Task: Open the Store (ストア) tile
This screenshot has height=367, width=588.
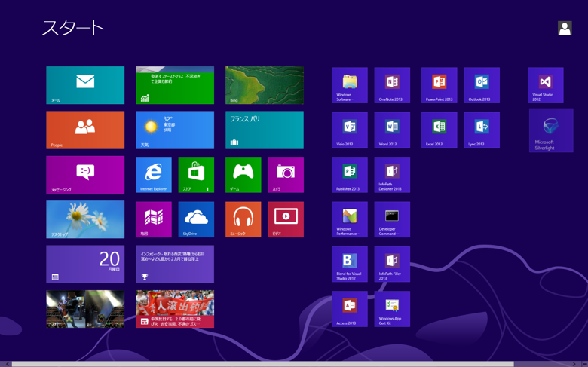Action: pos(196,175)
